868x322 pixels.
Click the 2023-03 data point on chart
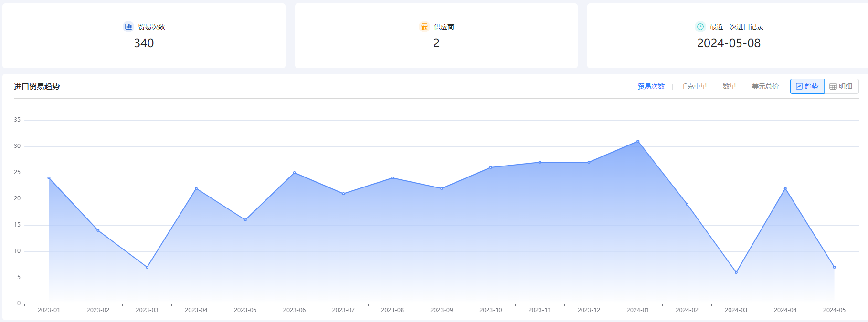pyautogui.click(x=147, y=267)
